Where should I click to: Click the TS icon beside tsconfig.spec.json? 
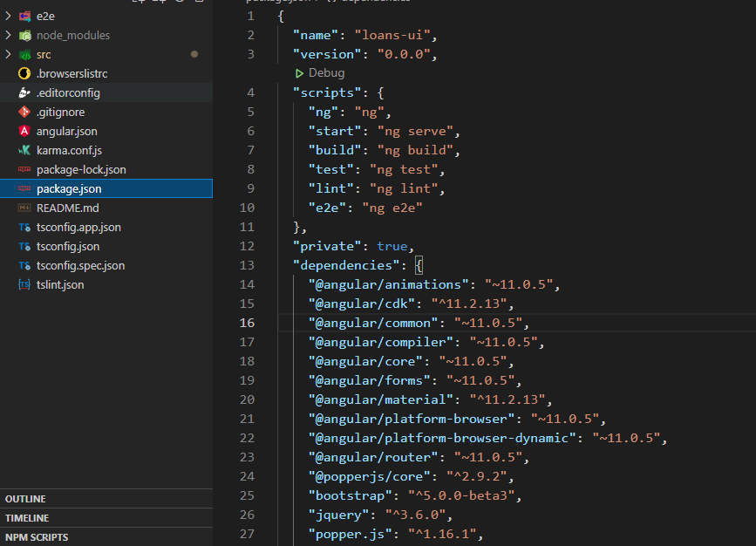click(24, 266)
